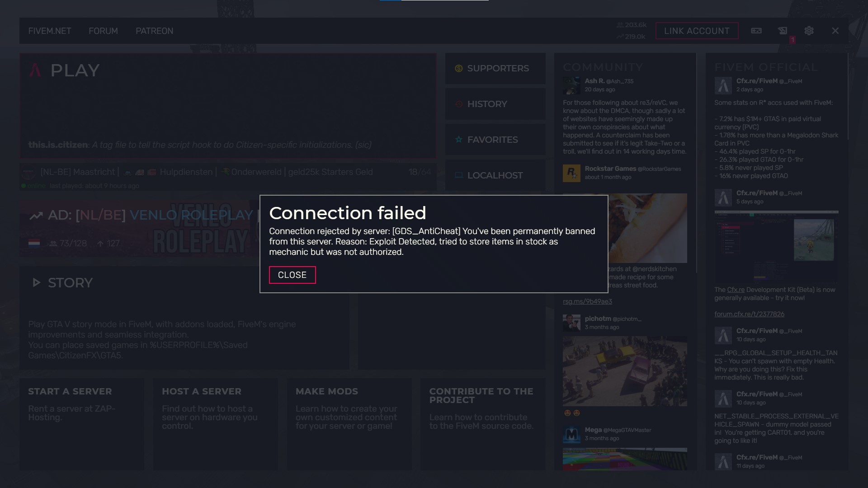Viewport: 868px width, 488px height.
Task: Click Rockstar Games name in Community feed
Action: point(610,169)
